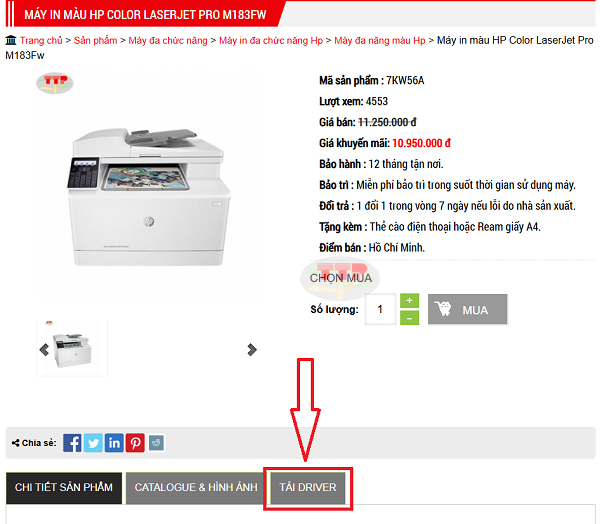The width and height of the screenshot is (600, 524).
Task: Click the quantity input field
Action: point(380,309)
